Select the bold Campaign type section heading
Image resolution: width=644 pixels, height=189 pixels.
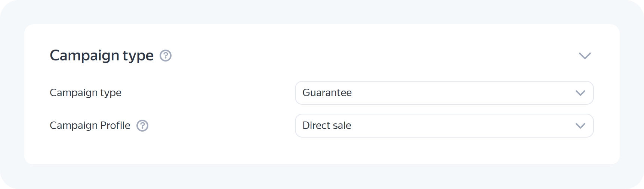click(x=102, y=56)
